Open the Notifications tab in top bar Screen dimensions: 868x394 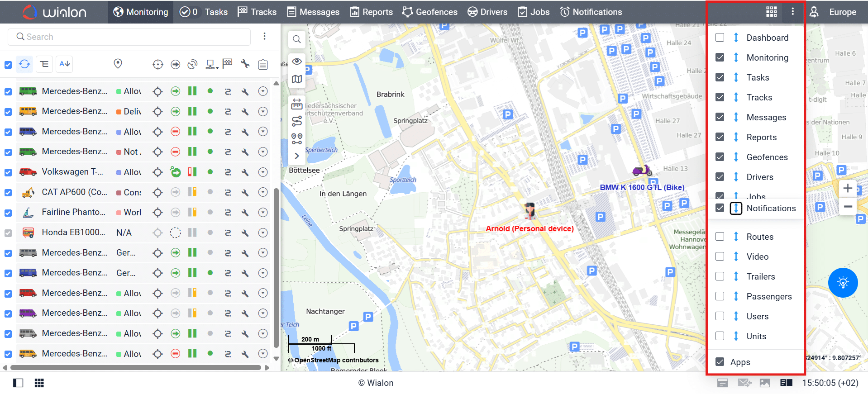pos(591,12)
